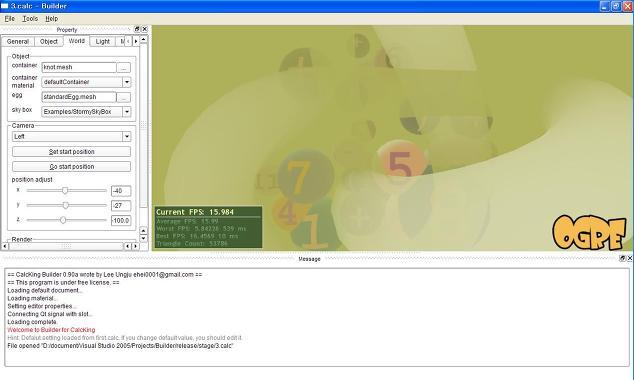
Task: Click Go start position button
Action: [71, 167]
